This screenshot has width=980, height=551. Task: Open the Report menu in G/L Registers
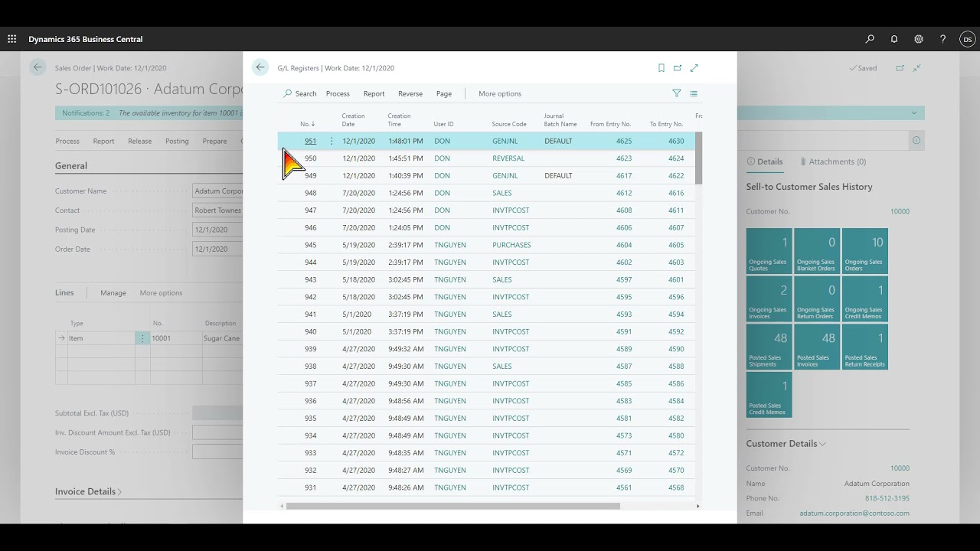(374, 93)
